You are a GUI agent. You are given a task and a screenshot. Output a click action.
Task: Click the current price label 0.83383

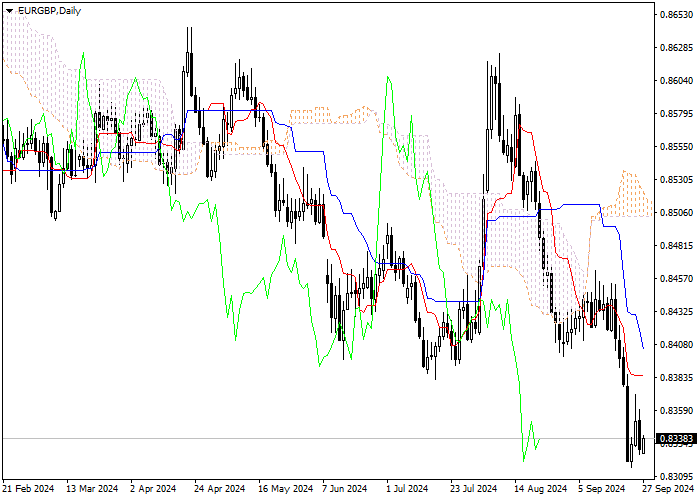(676, 438)
